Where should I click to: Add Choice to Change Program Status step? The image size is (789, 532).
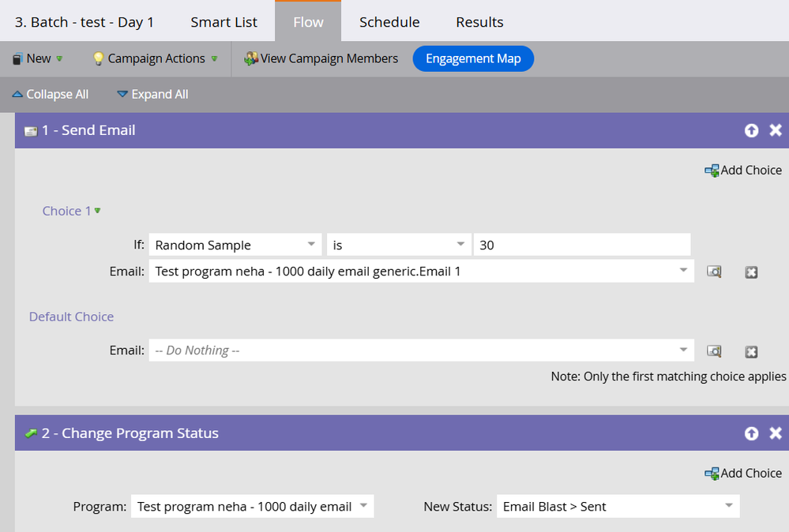[x=742, y=474]
